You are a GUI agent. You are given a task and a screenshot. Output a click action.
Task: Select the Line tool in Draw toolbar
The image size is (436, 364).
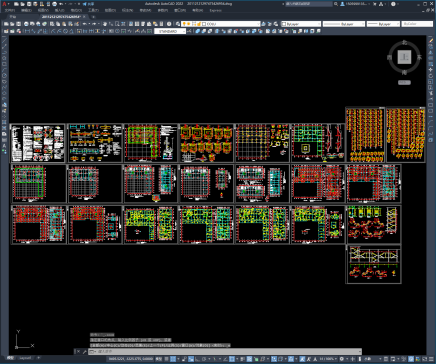(x=4, y=40)
